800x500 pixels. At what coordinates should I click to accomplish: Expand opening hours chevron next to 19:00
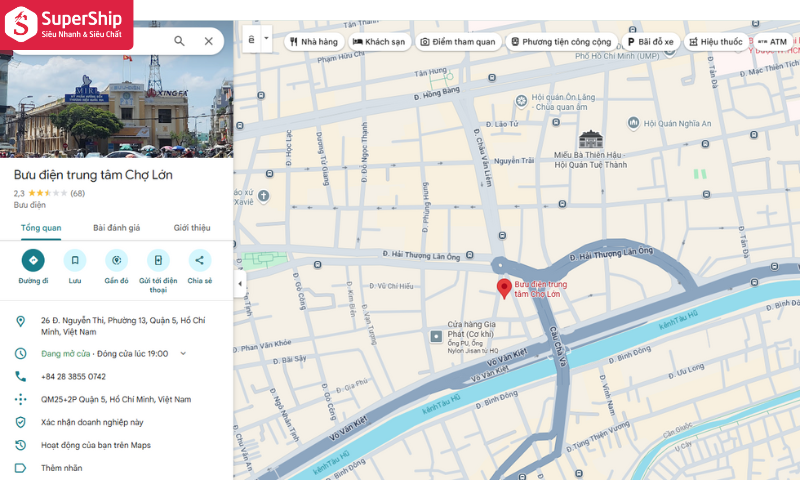pos(183,354)
